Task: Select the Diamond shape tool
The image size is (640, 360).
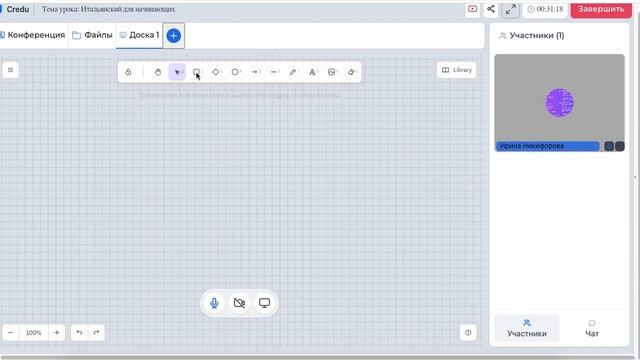Action: (x=216, y=72)
